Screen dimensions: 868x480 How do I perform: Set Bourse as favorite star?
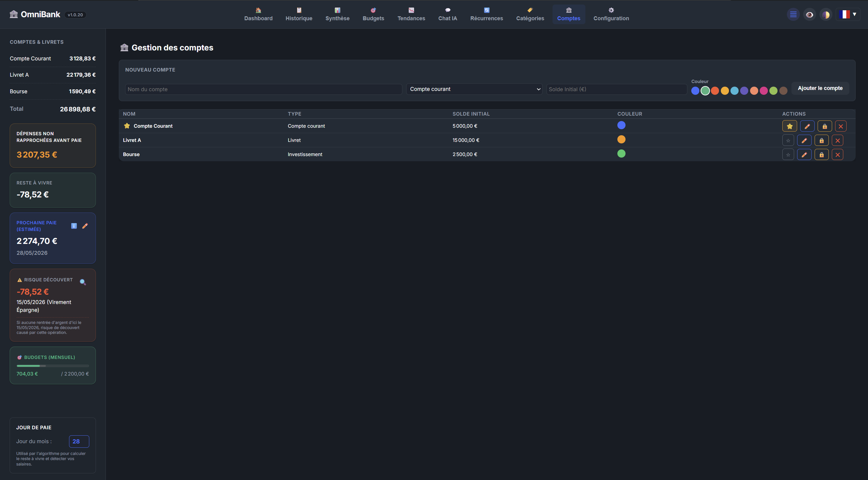click(x=788, y=155)
